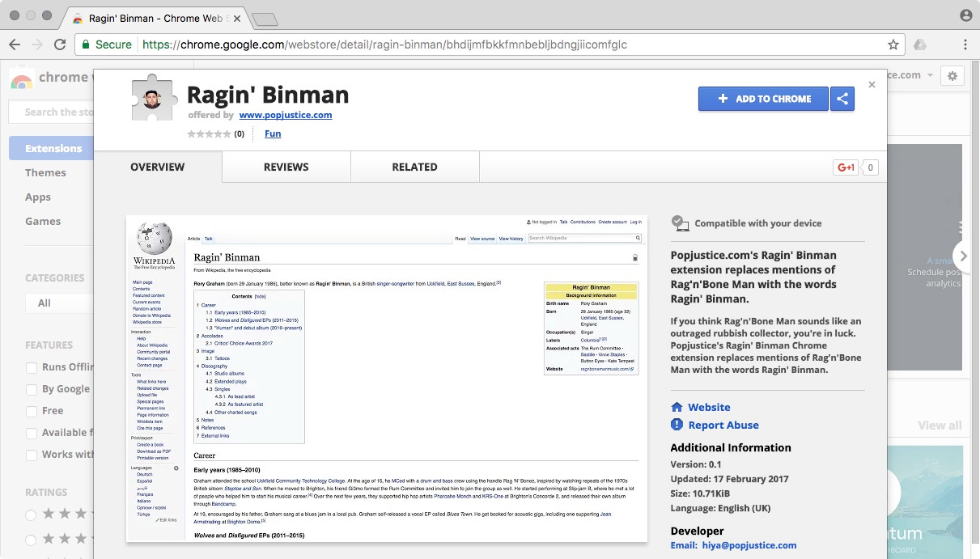Switch to the Related tab
980x559 pixels.
click(x=415, y=167)
